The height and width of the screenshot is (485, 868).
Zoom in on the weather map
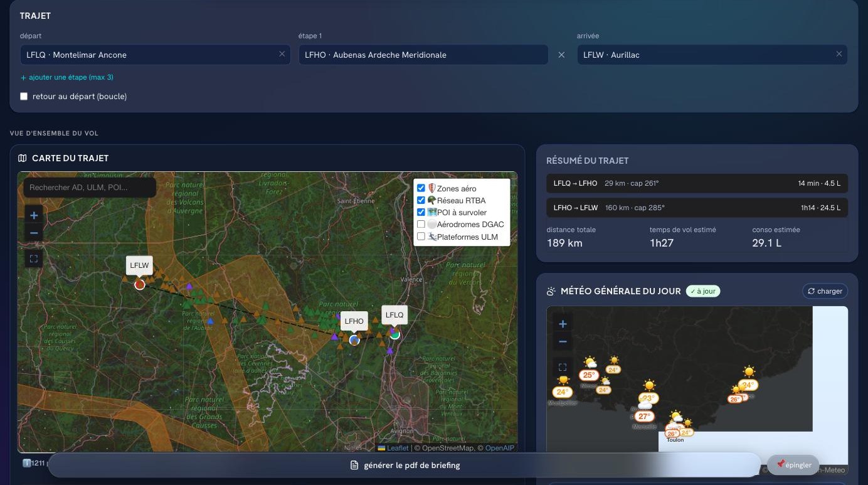(563, 324)
